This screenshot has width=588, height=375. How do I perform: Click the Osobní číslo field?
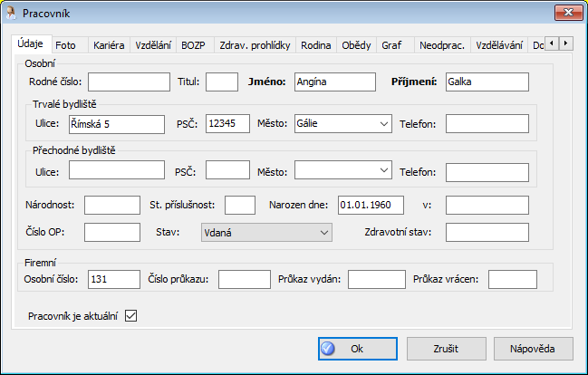113,279
